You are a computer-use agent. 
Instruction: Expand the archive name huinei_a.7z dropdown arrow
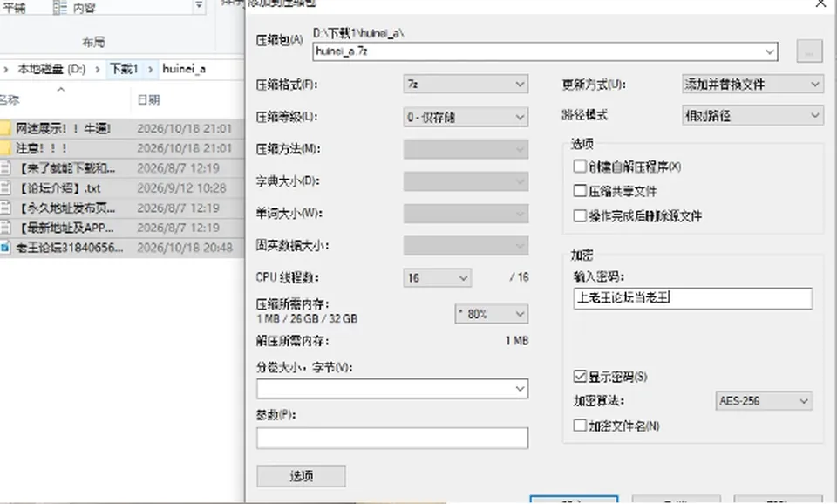pos(769,51)
